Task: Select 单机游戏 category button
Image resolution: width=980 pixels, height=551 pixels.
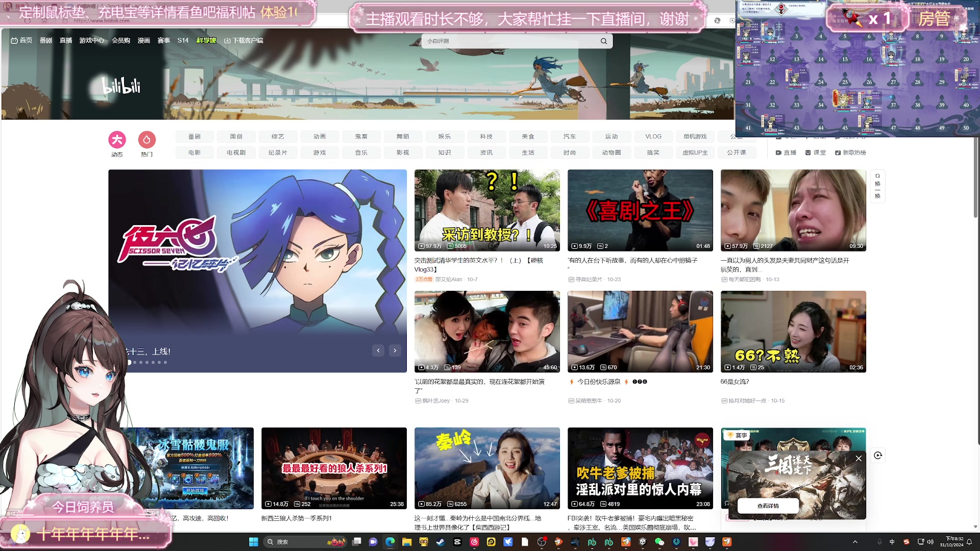Action: click(x=695, y=136)
